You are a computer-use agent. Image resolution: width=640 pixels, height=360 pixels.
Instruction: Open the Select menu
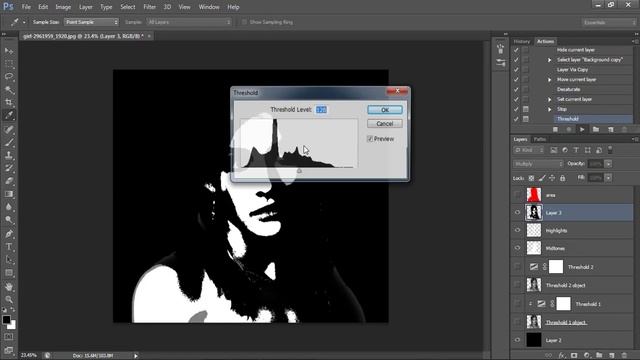[127, 7]
